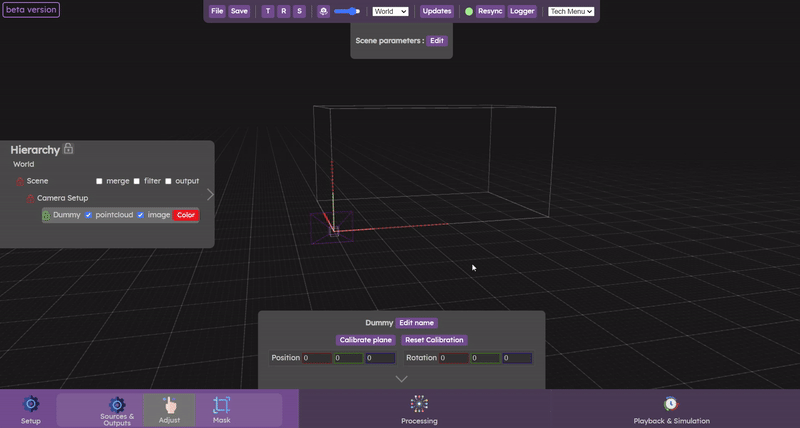Uncheck the pointcloud checkbox for Dummy

[88, 215]
